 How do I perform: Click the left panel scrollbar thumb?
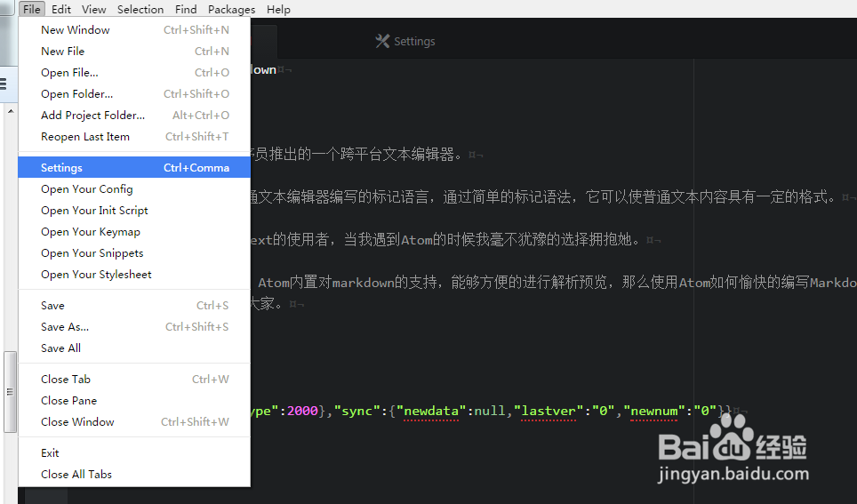tap(10, 392)
